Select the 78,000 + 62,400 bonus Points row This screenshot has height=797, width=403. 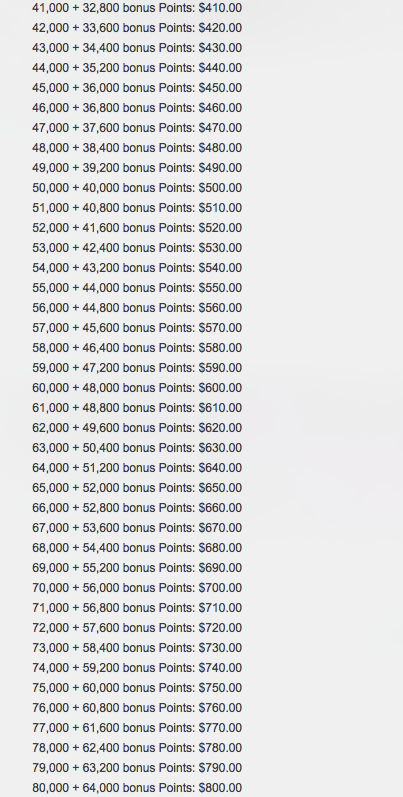pyautogui.click(x=137, y=748)
